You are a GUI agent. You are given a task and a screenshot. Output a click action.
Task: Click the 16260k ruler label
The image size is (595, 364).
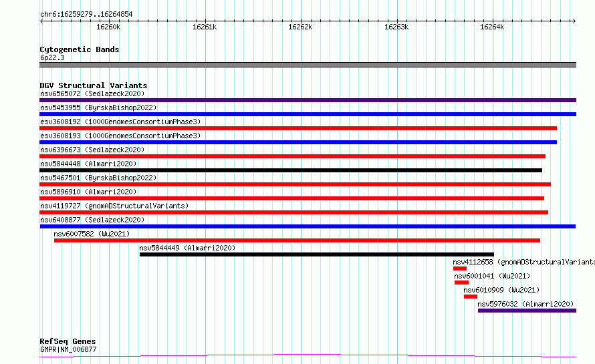point(108,27)
